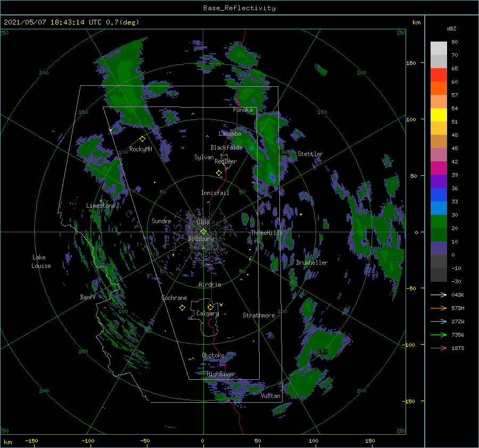Image resolution: width=479 pixels, height=448 pixels.
Task: Click the green 7356 arrow in the legend
Action: (x=439, y=335)
